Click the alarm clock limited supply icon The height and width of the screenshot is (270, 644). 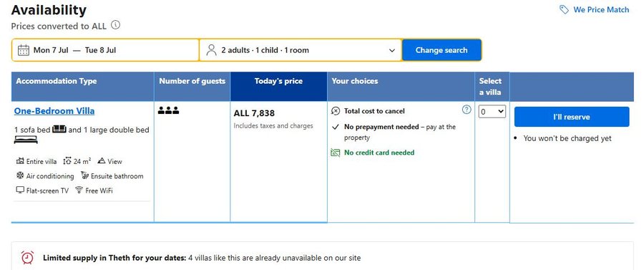[27, 257]
